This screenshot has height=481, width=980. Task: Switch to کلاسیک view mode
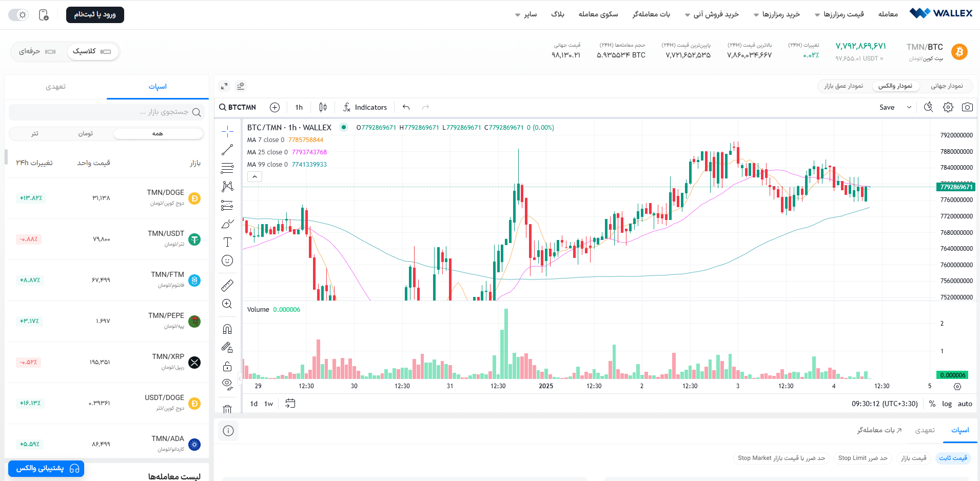(92, 51)
